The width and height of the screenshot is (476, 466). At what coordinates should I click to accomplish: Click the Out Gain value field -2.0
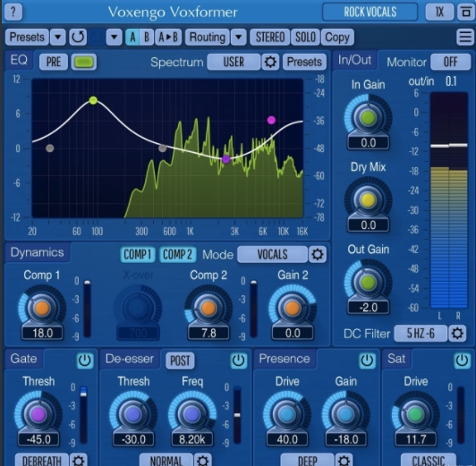369,308
